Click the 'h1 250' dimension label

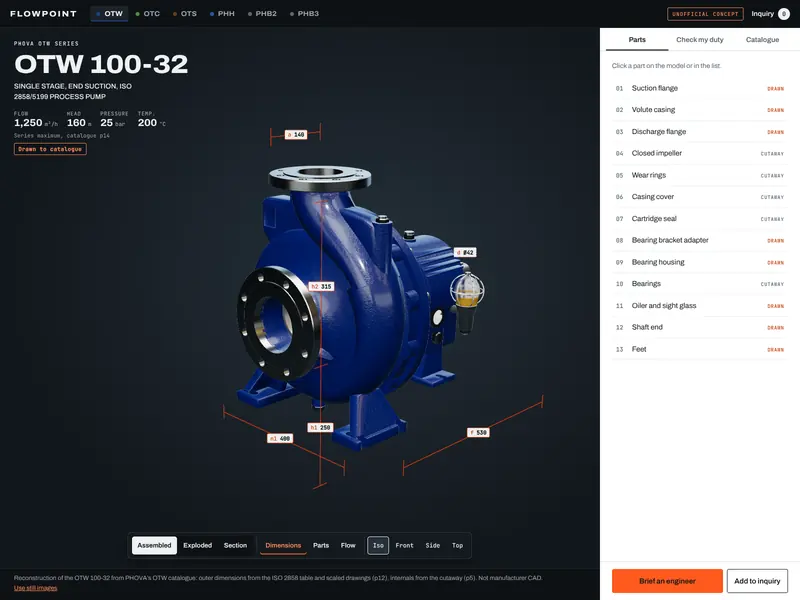click(x=320, y=427)
